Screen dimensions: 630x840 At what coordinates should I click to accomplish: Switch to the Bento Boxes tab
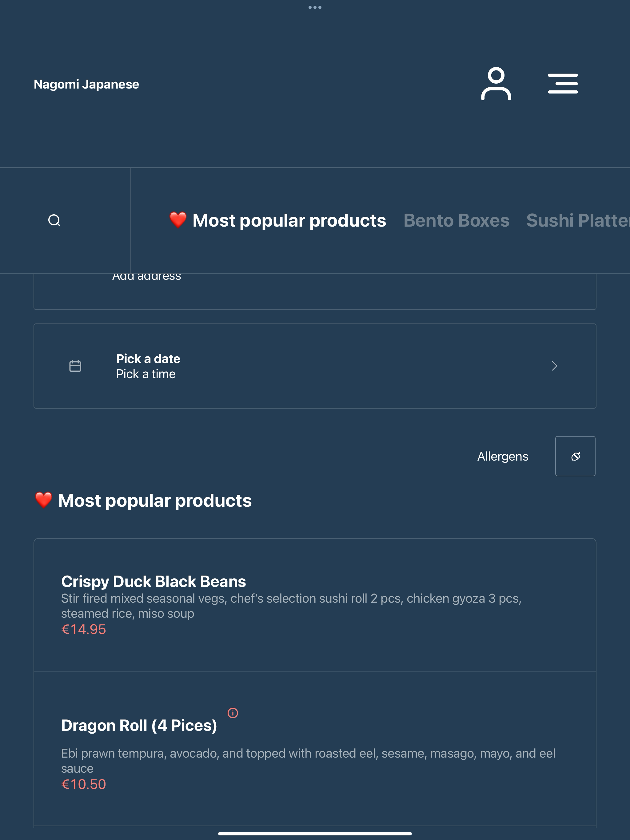(457, 221)
